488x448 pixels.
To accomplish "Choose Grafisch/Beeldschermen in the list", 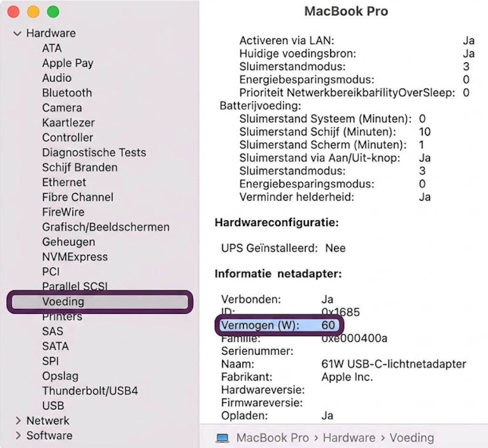I will tap(106, 227).
